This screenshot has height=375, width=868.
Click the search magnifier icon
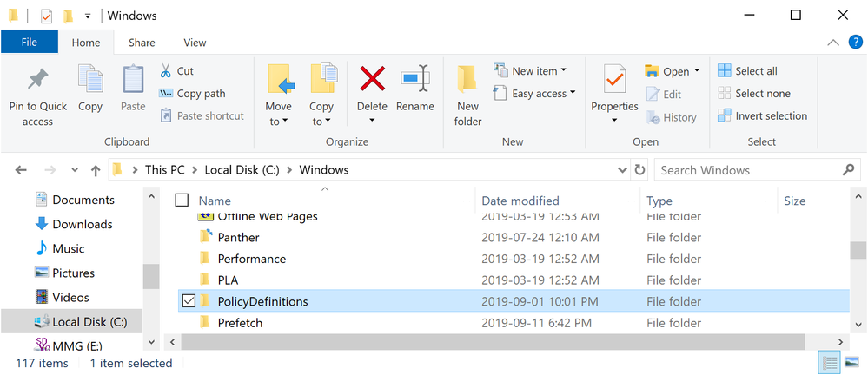coord(848,169)
